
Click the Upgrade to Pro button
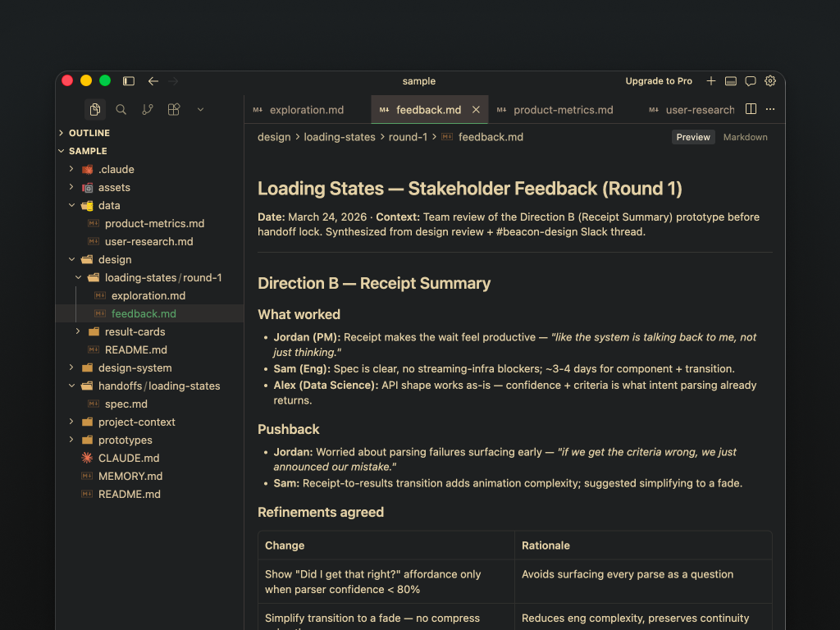point(659,81)
